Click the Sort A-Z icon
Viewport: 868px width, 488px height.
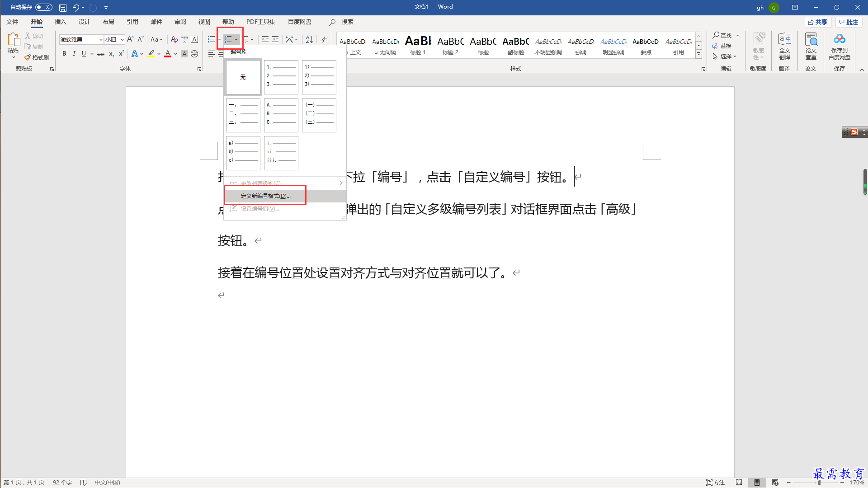pyautogui.click(x=310, y=39)
